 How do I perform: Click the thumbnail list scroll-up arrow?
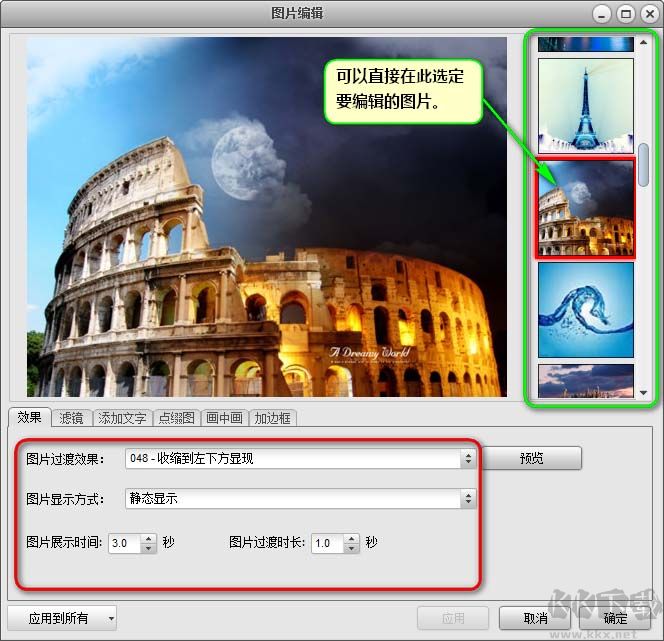click(644, 43)
